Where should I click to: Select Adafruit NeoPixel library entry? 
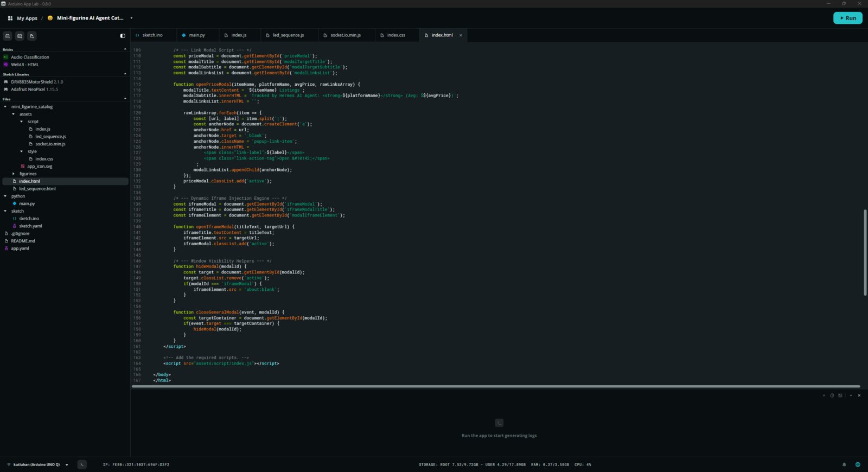pyautogui.click(x=34, y=90)
